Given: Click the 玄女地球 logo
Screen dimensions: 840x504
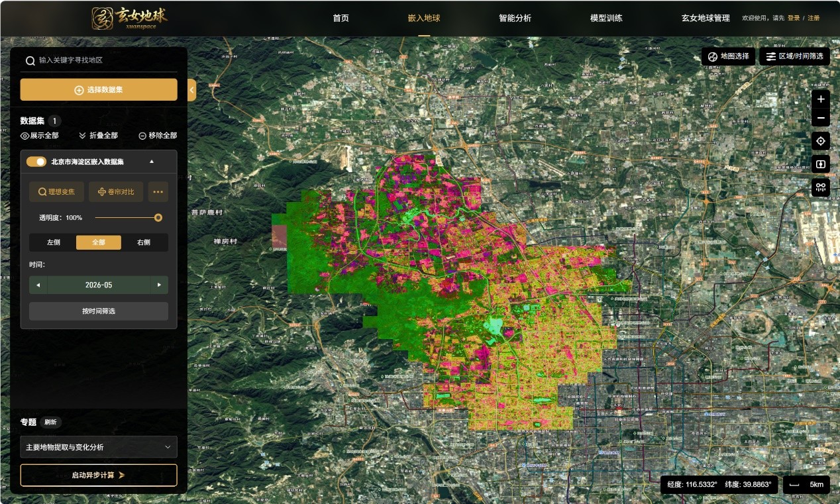Looking at the screenshot, I should pos(130,18).
